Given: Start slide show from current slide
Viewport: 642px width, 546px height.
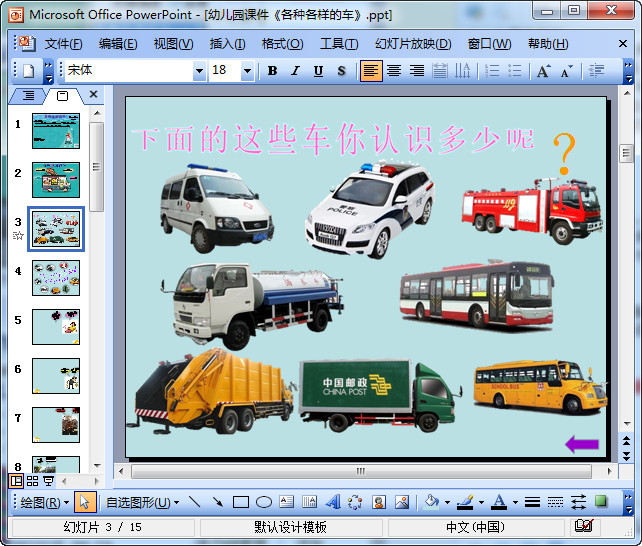Looking at the screenshot, I should [48, 481].
